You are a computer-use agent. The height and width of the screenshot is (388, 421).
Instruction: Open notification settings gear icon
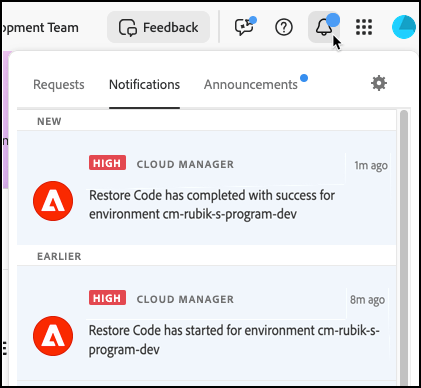(x=379, y=83)
